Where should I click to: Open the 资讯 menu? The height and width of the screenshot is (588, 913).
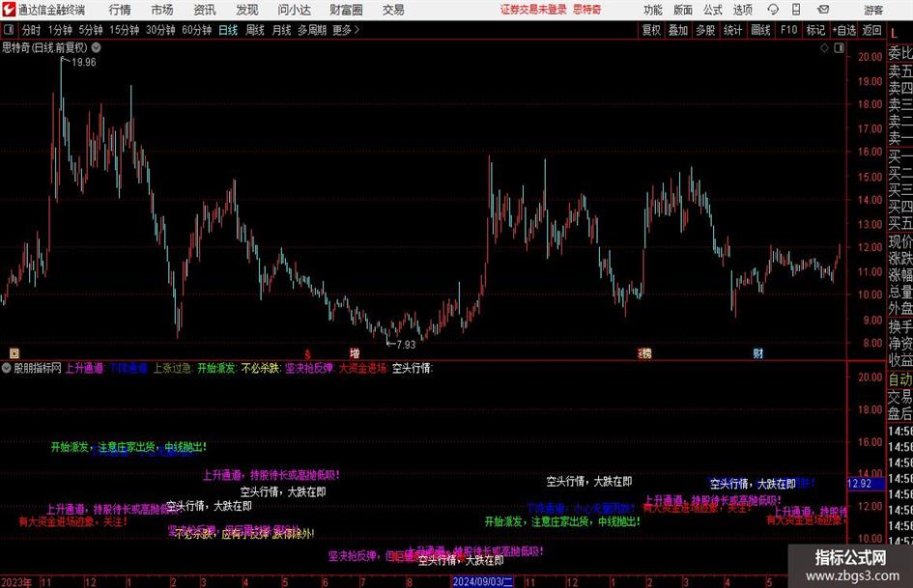205,10
